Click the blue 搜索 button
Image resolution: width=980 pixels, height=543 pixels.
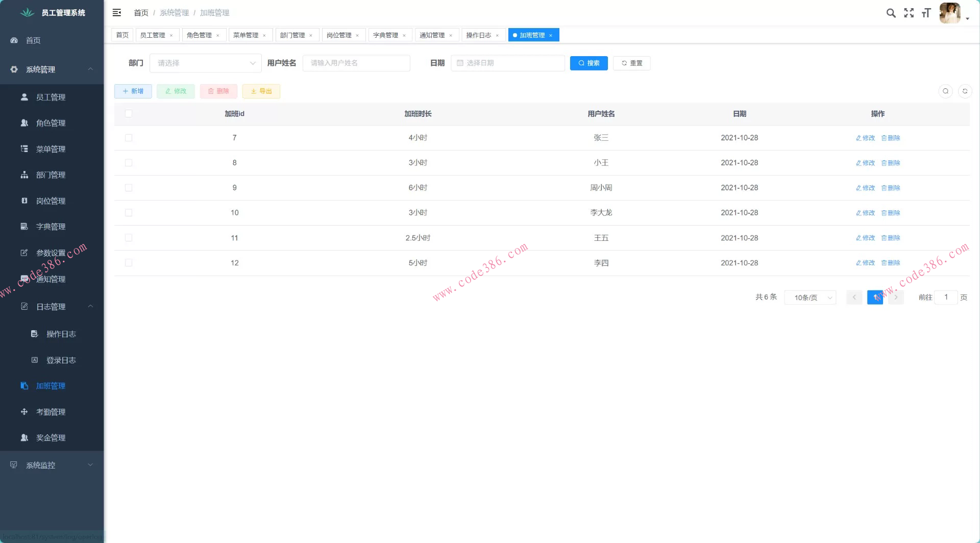coord(589,63)
